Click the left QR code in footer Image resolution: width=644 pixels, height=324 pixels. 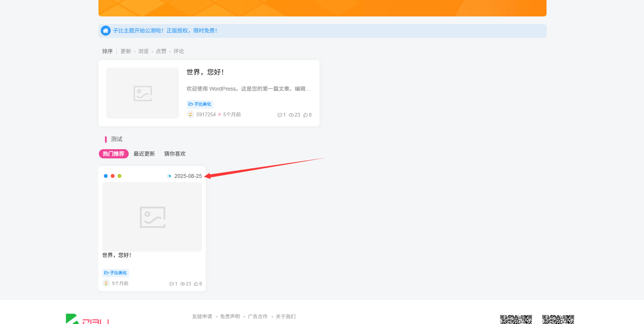click(516, 319)
